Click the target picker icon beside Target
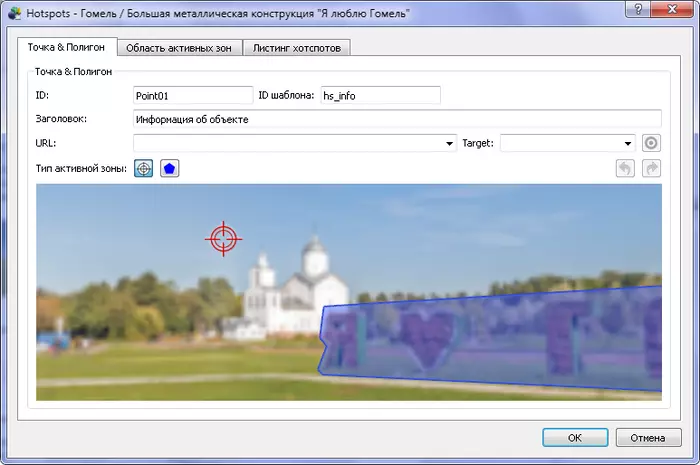This screenshot has width=700, height=465. (x=651, y=143)
